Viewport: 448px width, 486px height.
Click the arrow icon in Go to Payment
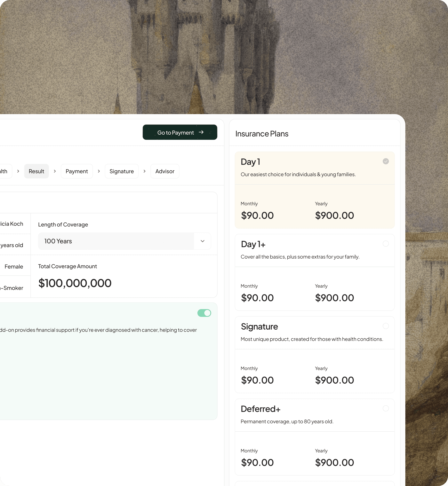click(x=201, y=132)
